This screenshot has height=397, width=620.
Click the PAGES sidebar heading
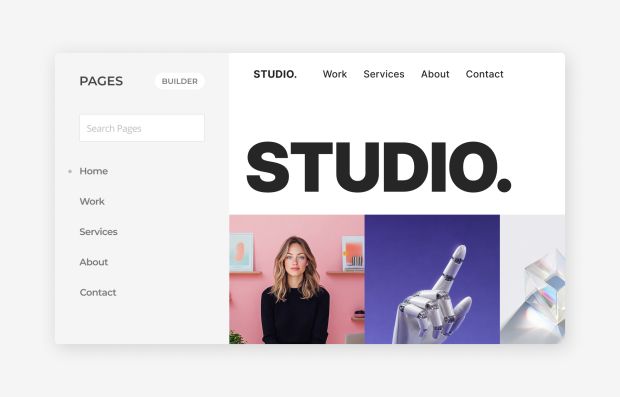(101, 81)
